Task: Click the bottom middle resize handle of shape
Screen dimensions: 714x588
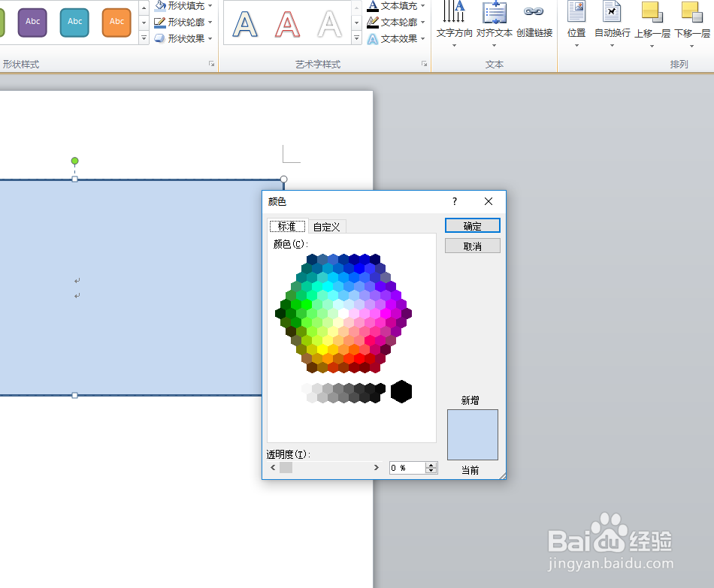Action: [x=74, y=396]
